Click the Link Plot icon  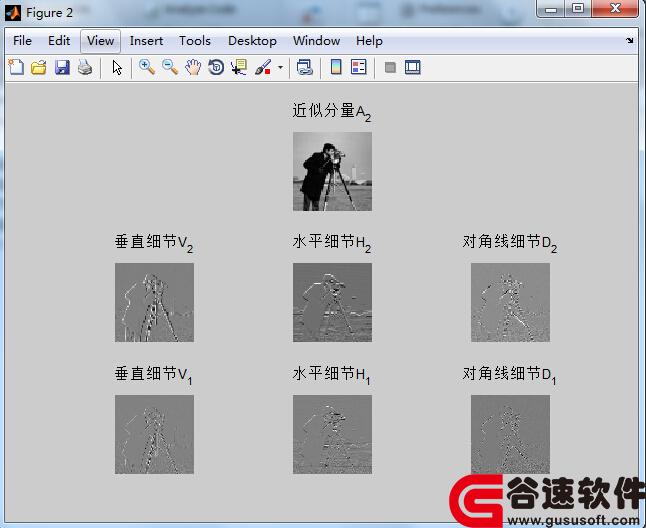pyautogui.click(x=305, y=67)
